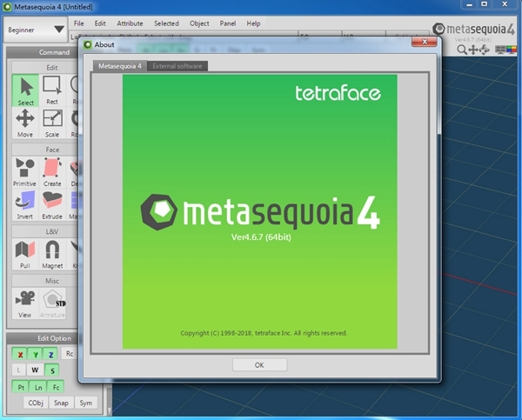This screenshot has height=420, width=522.
Task: Open the Object menu
Action: [199, 23]
